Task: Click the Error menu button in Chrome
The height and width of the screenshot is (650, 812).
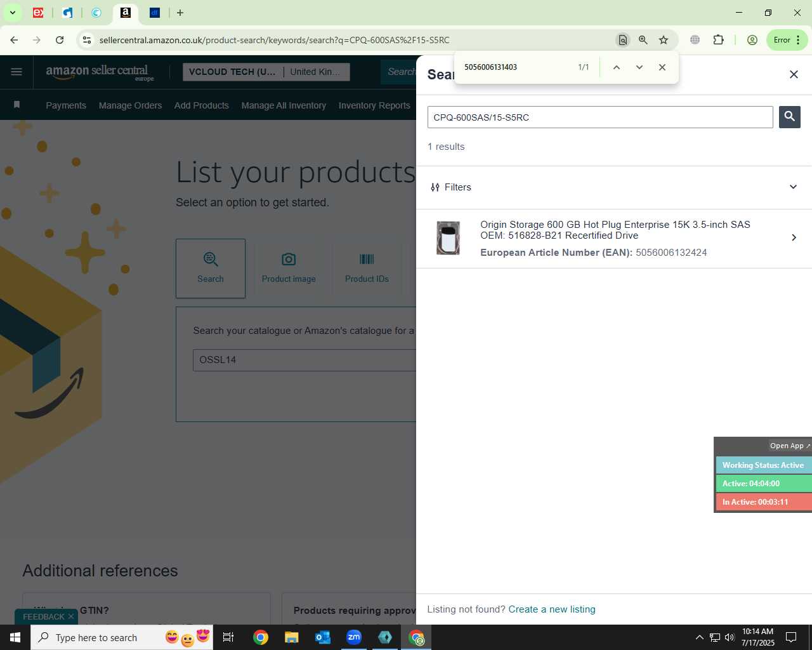Action: [x=787, y=40]
